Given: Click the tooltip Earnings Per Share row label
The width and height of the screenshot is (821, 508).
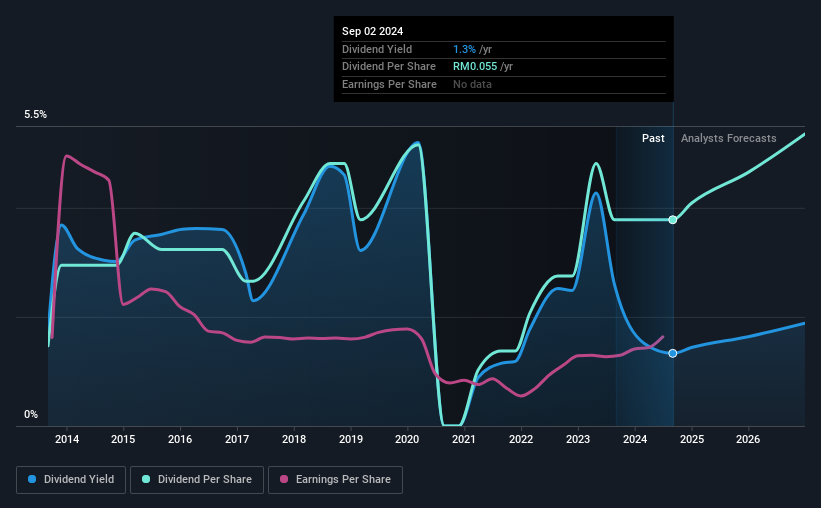Looking at the screenshot, I should tap(389, 84).
